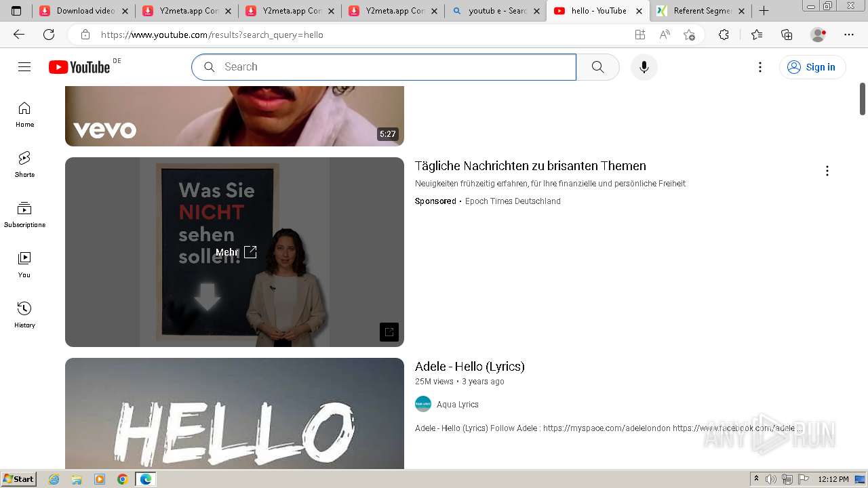Viewport: 868px width, 488px height.
Task: Open Subscriptions in the sidebar
Action: [x=24, y=215]
